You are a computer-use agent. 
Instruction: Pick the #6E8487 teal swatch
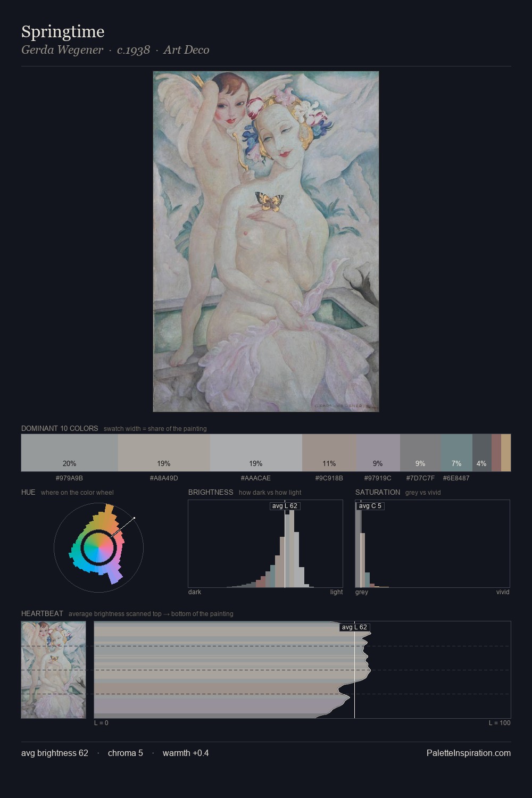(456, 453)
